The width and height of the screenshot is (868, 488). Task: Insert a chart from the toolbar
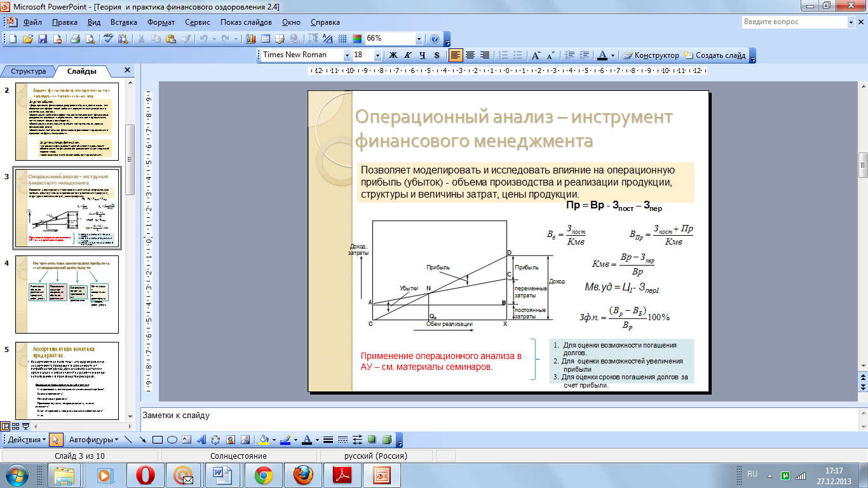point(252,39)
